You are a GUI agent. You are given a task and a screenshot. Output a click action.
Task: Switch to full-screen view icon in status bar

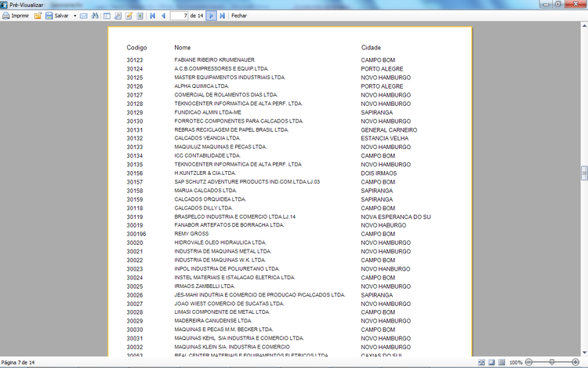[x=481, y=363]
